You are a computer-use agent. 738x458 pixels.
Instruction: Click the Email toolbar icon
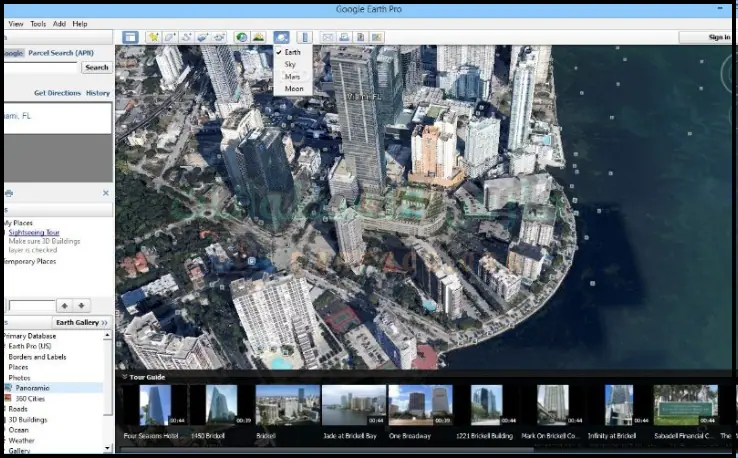click(327, 37)
